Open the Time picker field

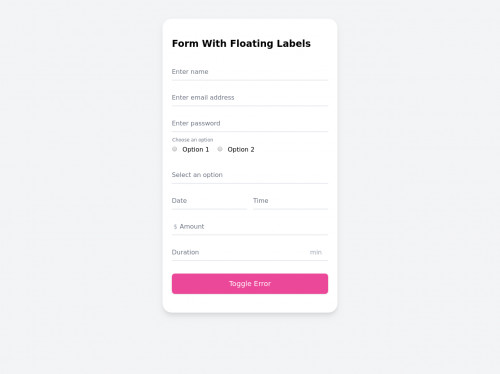290,201
